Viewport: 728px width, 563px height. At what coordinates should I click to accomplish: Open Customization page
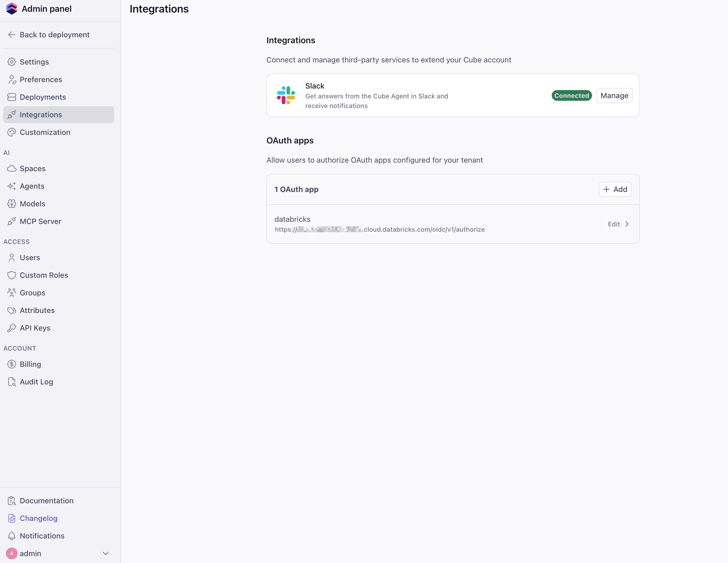click(59, 132)
